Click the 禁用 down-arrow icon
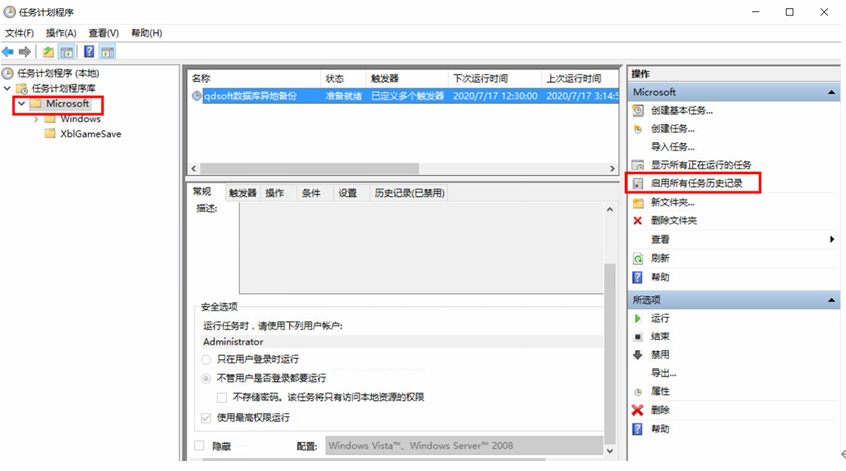 coord(638,354)
